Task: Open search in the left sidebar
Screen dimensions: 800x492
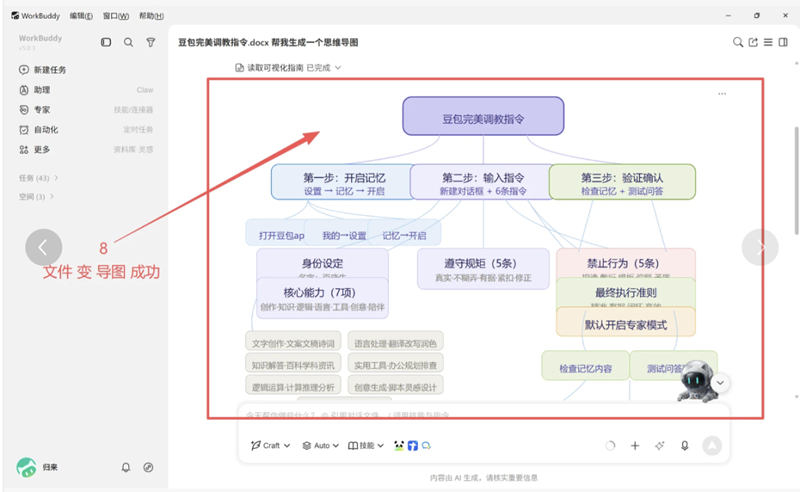Action: [x=128, y=42]
